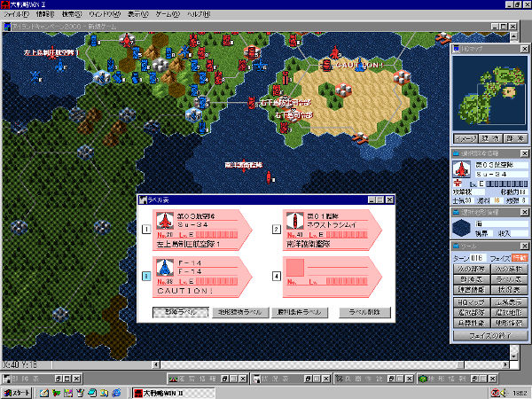Click the 次の部隊 tool button
Viewport: 532px width, 399px height.
coord(472,270)
